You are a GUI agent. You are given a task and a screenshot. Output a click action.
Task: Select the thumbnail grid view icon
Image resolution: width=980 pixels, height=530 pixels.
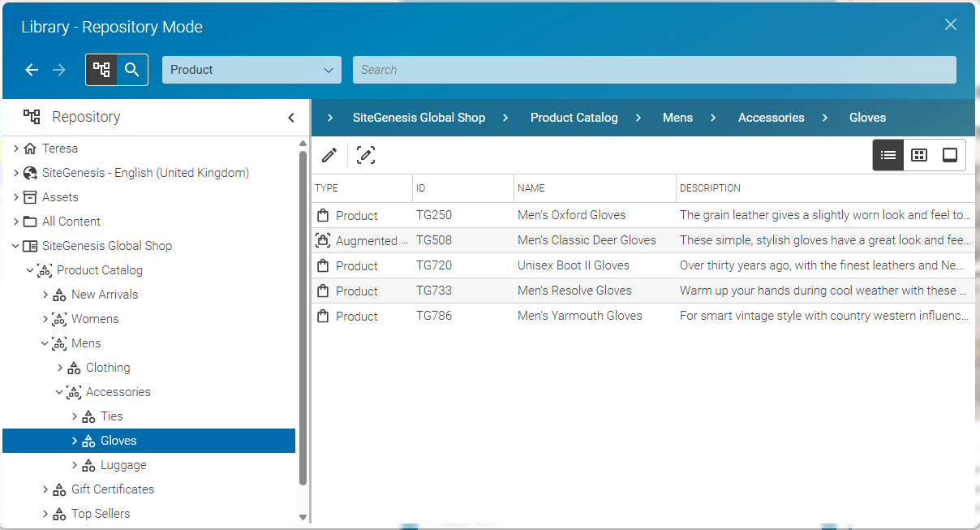point(919,155)
